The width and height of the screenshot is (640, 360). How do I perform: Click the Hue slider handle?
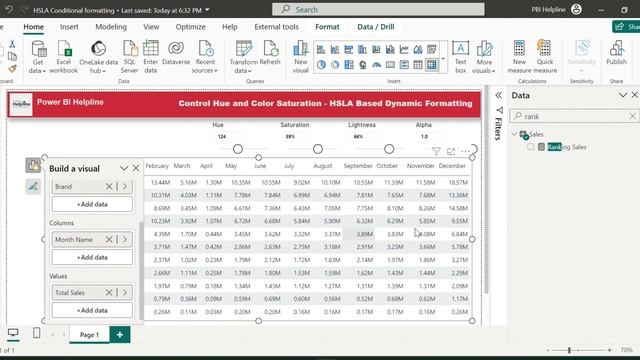coord(238,149)
